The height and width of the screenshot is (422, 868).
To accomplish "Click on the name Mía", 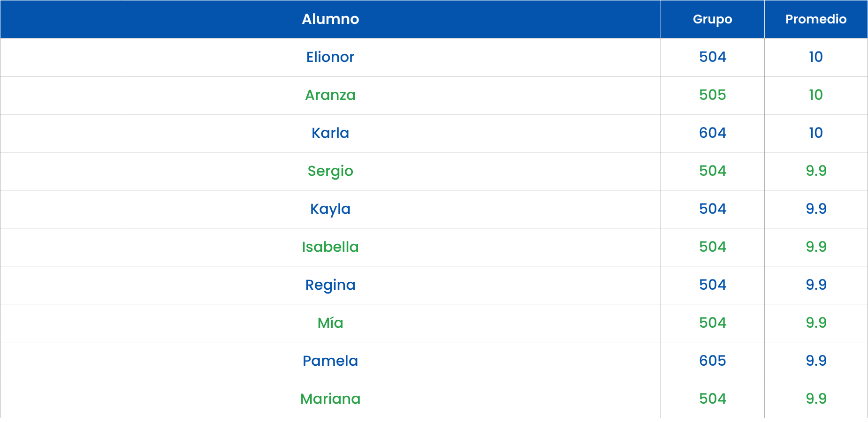I will (330, 323).
